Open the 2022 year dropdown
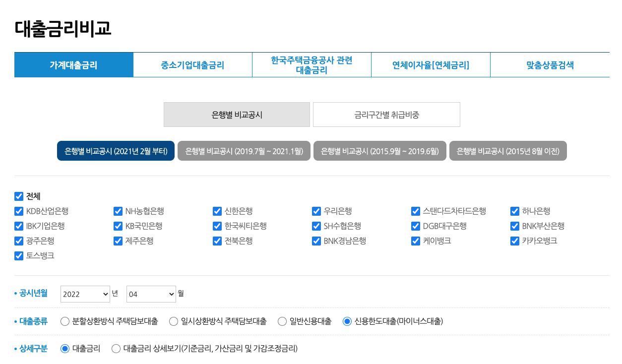Screen dimensions: 622x364 [x=85, y=294]
